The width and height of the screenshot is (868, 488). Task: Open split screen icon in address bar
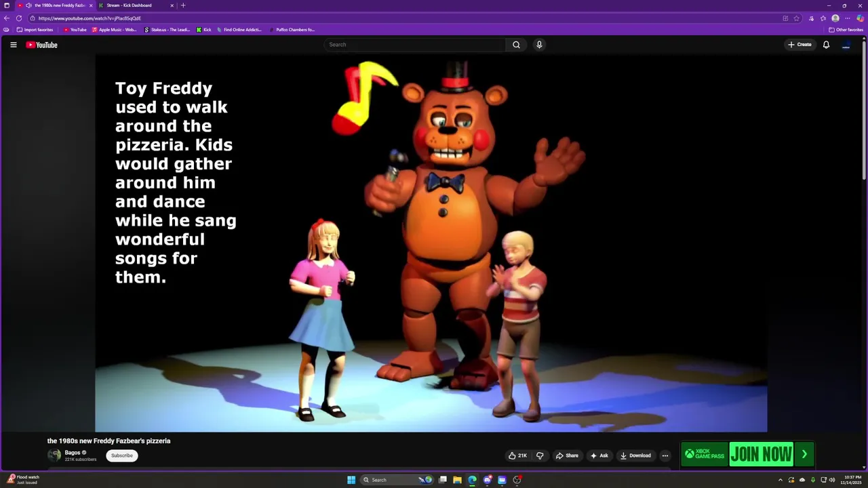point(785,18)
